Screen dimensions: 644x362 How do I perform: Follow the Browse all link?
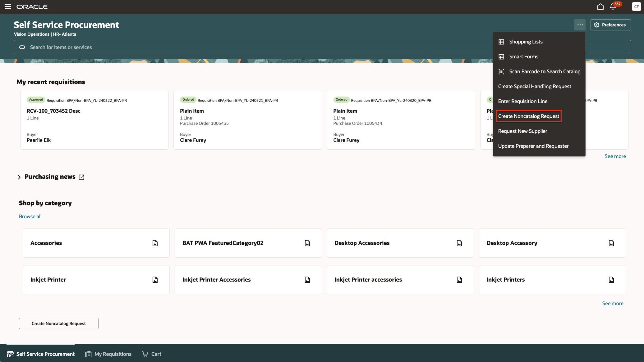(30, 216)
